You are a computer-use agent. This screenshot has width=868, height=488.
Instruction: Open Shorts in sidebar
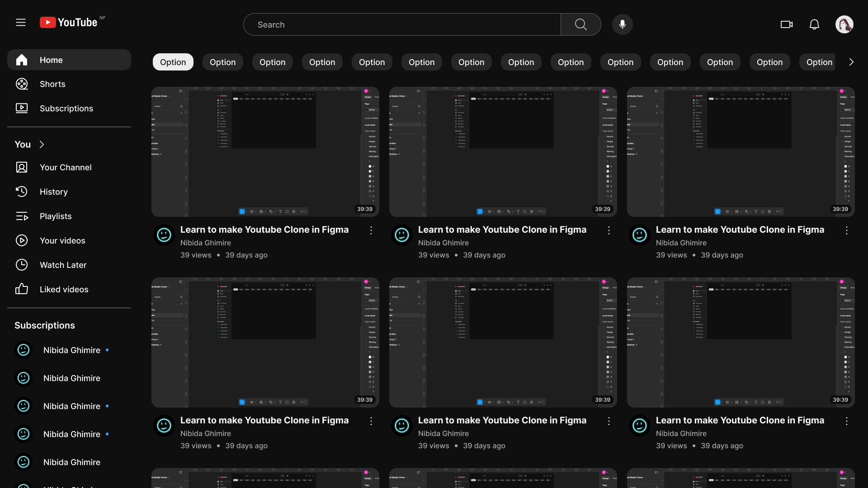point(52,84)
